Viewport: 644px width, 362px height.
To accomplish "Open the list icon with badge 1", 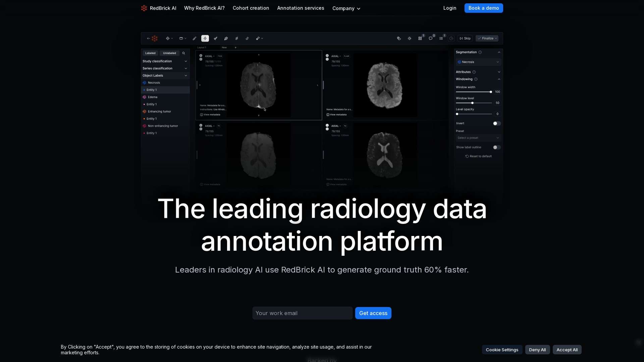I will pos(441,39).
